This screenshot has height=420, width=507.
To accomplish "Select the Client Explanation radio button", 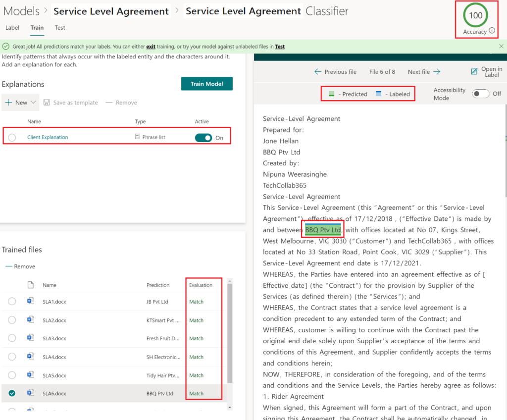I will [12, 137].
